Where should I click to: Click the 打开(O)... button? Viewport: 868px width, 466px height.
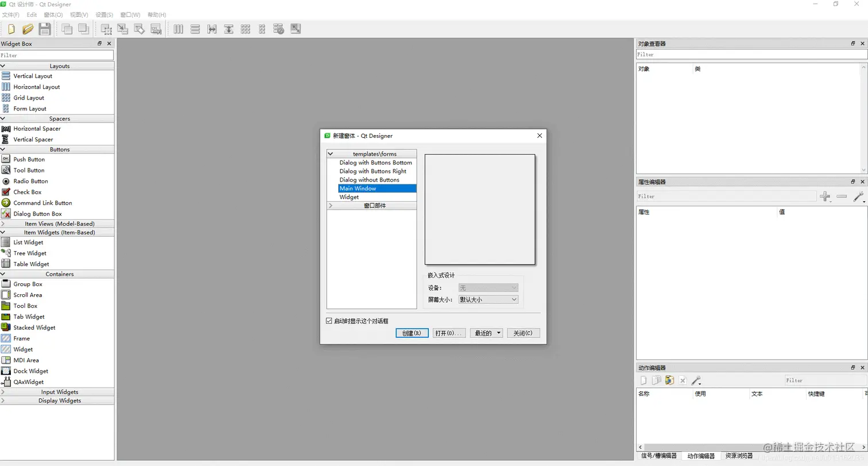[449, 333]
